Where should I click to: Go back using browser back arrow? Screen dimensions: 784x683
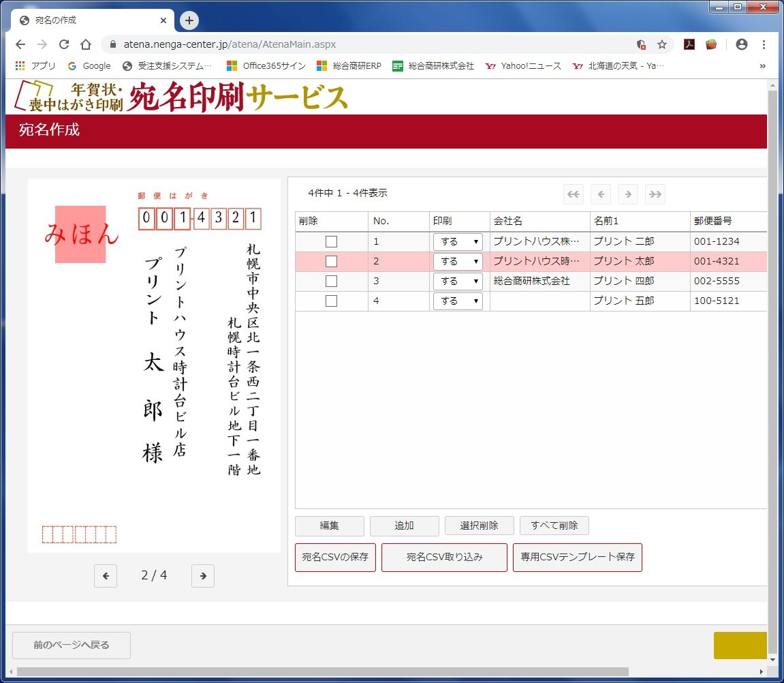(x=20, y=44)
